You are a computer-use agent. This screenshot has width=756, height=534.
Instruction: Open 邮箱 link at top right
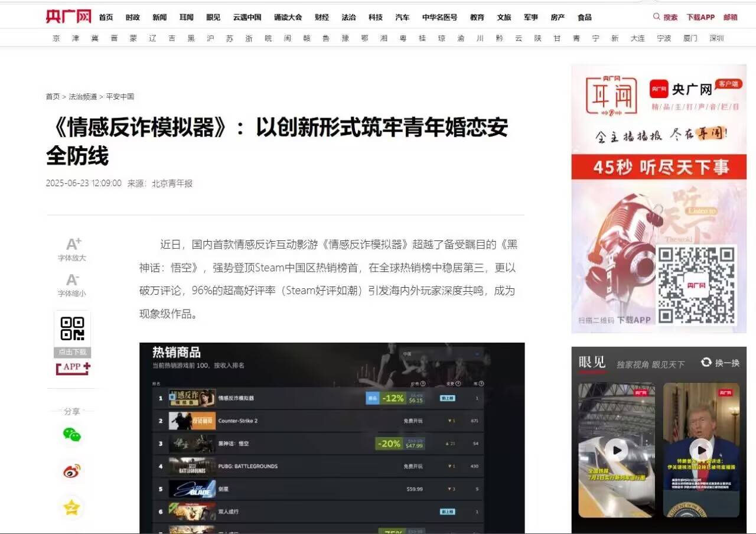pos(731,17)
